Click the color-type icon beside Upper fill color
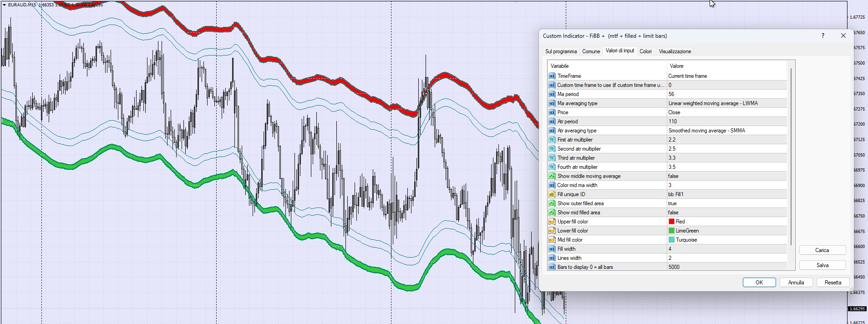 [x=552, y=222]
